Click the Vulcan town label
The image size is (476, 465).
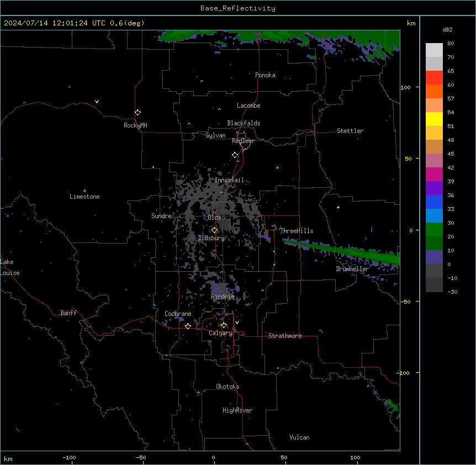coord(300,437)
